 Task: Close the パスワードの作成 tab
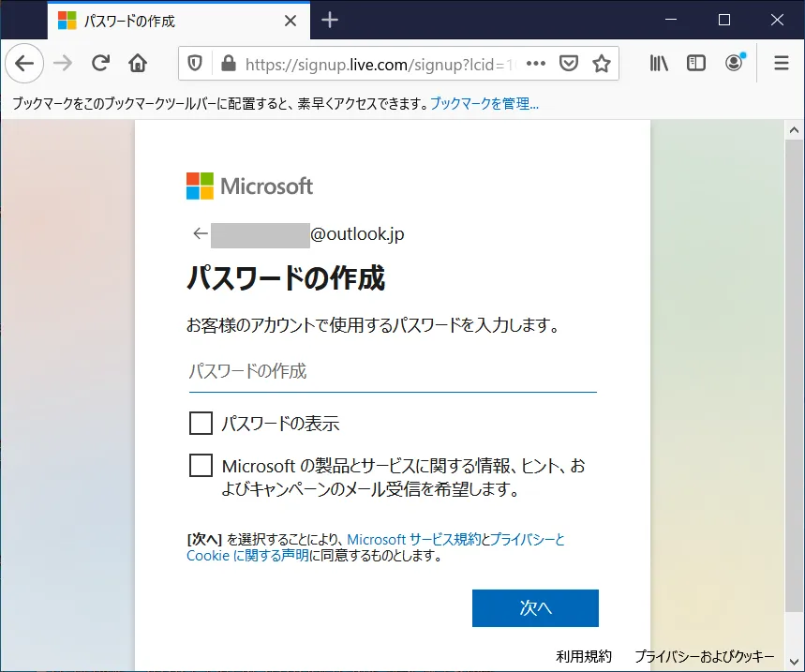pyautogui.click(x=291, y=21)
